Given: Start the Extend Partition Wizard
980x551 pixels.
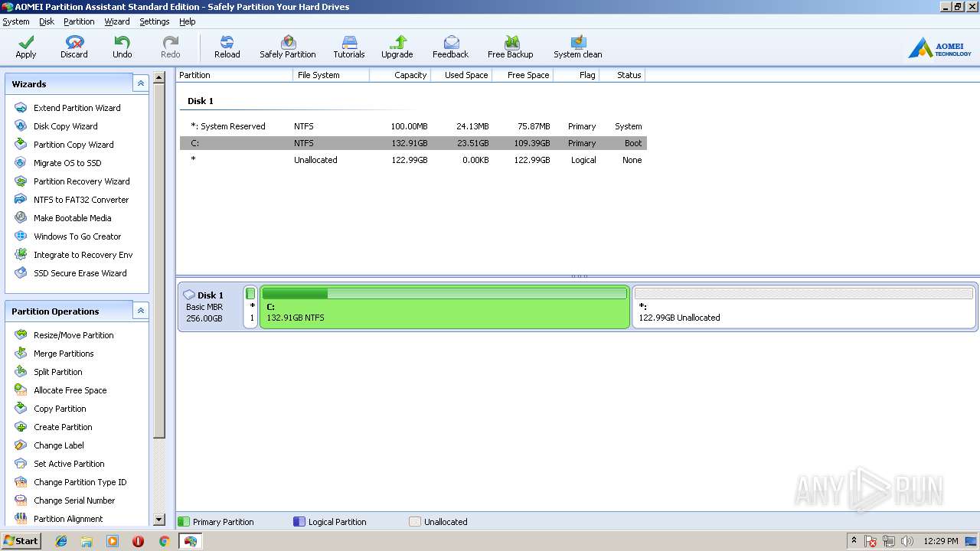Looking at the screenshot, I should [77, 108].
